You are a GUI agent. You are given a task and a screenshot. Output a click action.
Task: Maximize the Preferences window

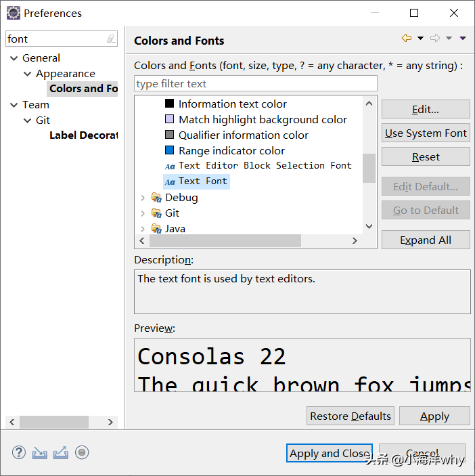click(414, 13)
